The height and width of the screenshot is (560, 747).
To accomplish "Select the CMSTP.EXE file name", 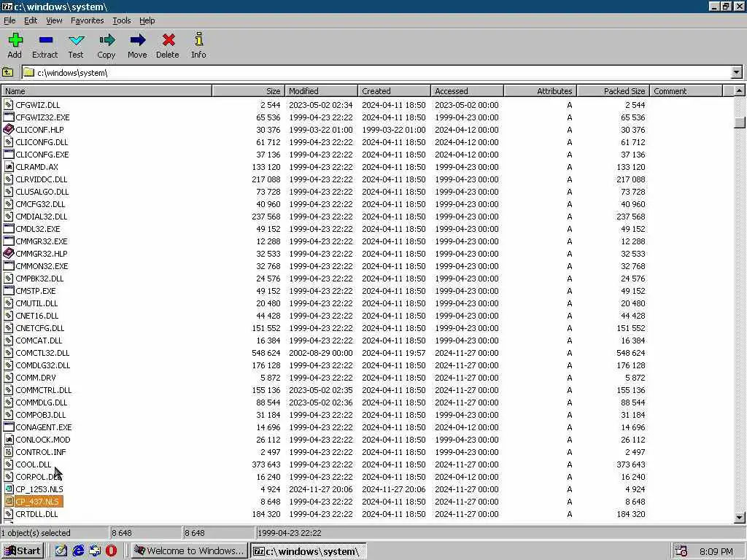I will 36,291.
